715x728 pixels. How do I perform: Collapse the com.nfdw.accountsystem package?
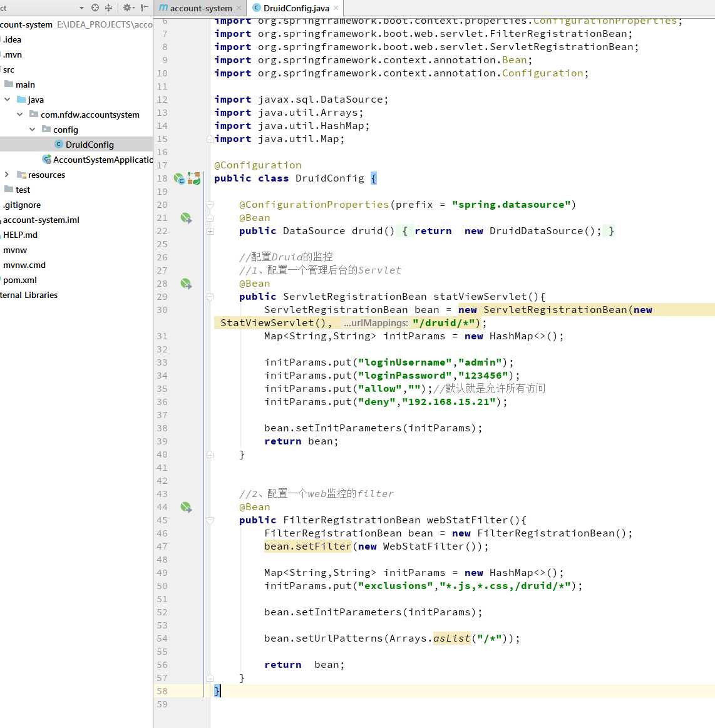point(19,114)
